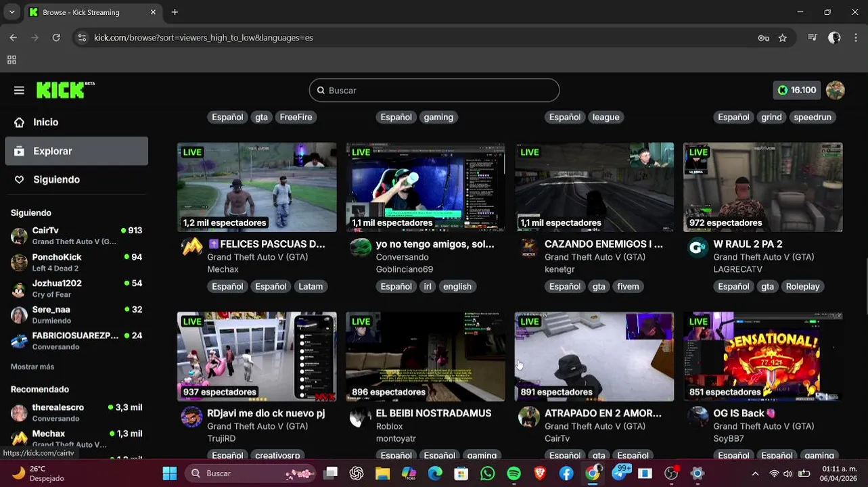The width and height of the screenshot is (868, 487).
Task: Open the 16.100 Kicks balance button
Action: click(797, 90)
